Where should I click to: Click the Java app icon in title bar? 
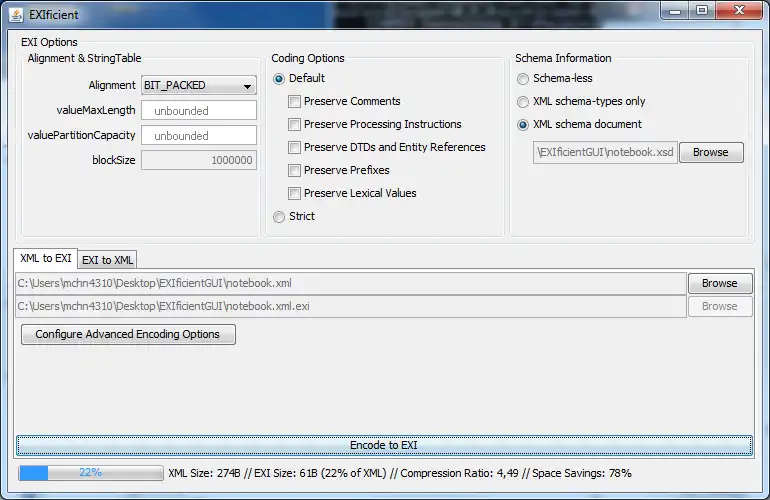click(16, 15)
